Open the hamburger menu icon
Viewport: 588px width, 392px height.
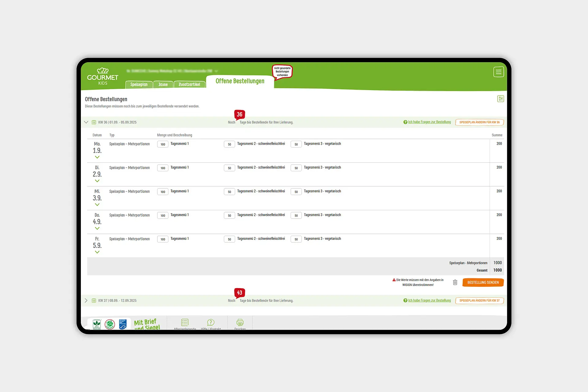pyautogui.click(x=498, y=72)
